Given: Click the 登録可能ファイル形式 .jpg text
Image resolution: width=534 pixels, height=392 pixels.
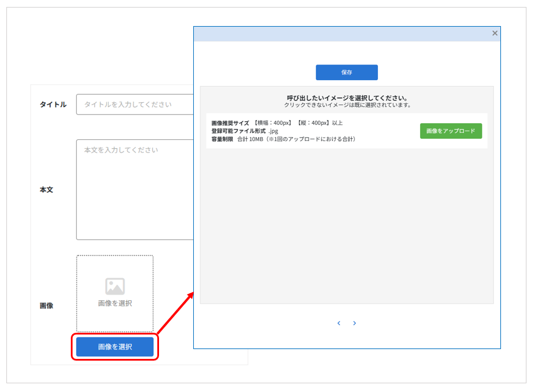Looking at the screenshot, I should click(244, 131).
